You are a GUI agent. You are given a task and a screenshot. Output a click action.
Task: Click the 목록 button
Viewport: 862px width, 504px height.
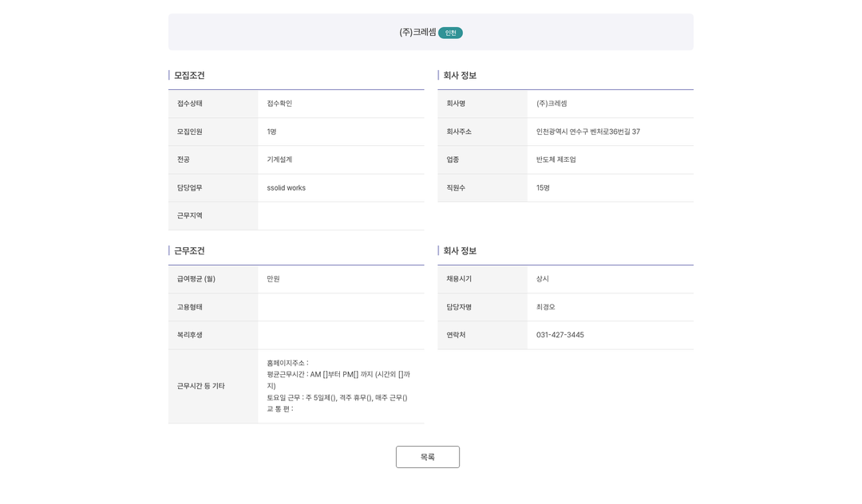pyautogui.click(x=427, y=457)
